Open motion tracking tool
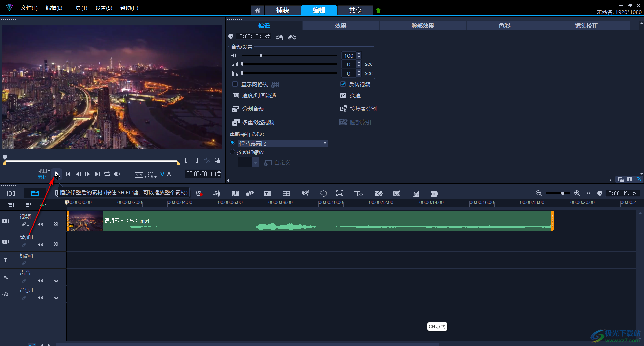This screenshot has height=346, width=644. 250,193
